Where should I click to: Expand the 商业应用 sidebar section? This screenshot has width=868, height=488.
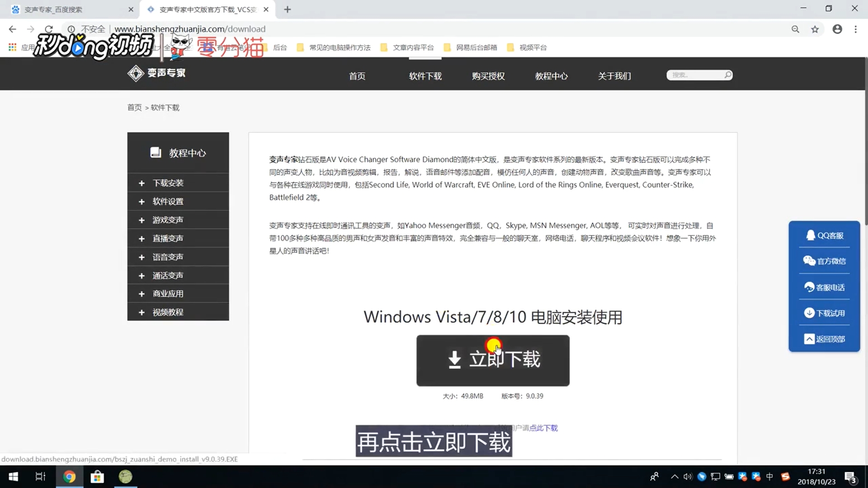pos(178,294)
